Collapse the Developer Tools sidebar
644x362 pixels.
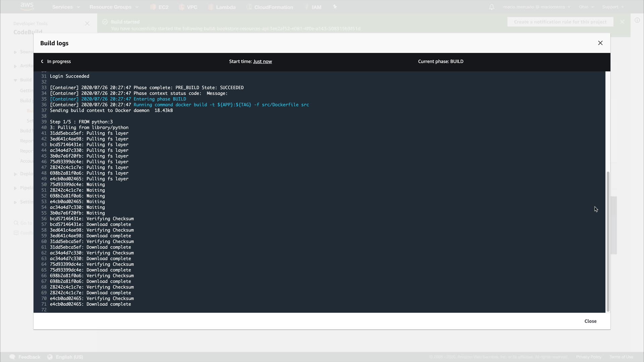coord(87,23)
